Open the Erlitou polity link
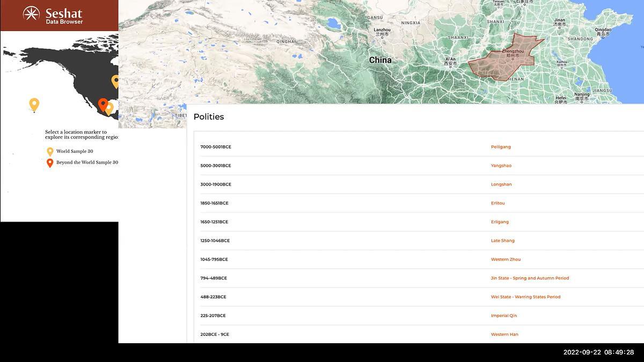This screenshot has height=362, width=644. point(497,203)
